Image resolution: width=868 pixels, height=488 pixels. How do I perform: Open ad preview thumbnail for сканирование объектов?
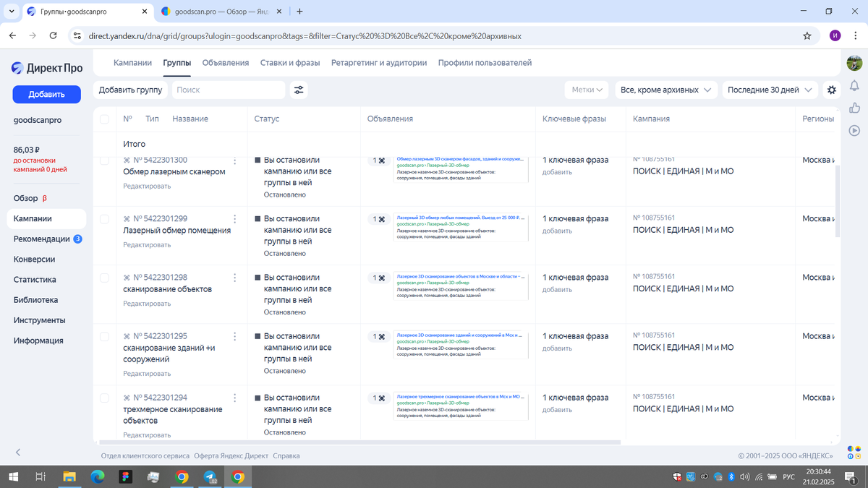pos(461,286)
